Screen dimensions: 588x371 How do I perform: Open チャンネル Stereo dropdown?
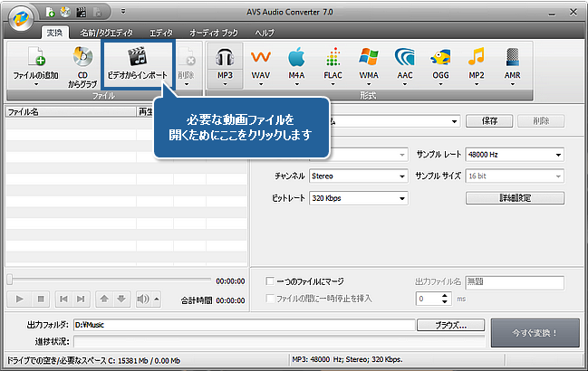[x=359, y=176]
